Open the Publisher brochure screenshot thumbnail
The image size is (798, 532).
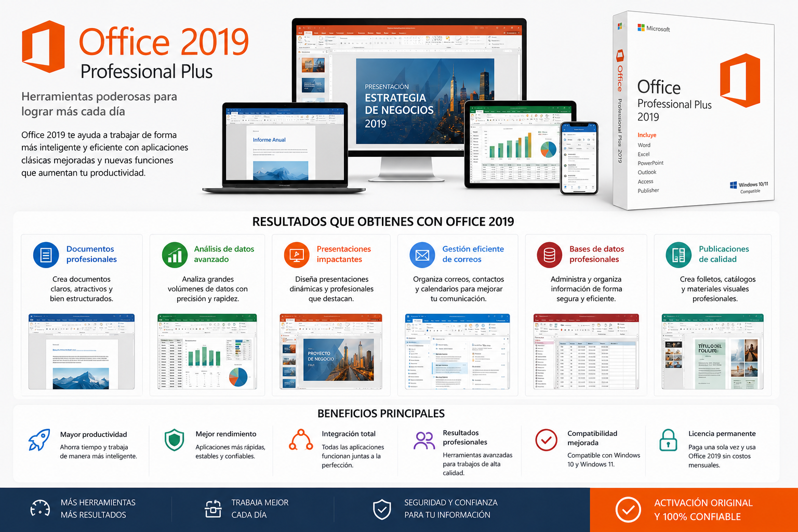(713, 352)
